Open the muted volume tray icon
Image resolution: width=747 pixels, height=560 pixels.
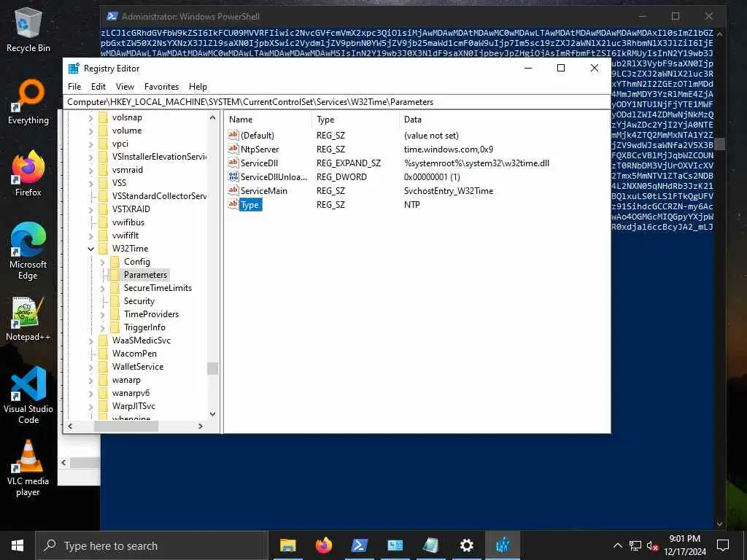click(653, 545)
